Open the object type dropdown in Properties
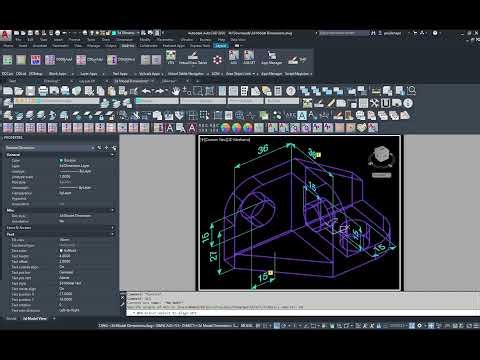 click(50, 148)
